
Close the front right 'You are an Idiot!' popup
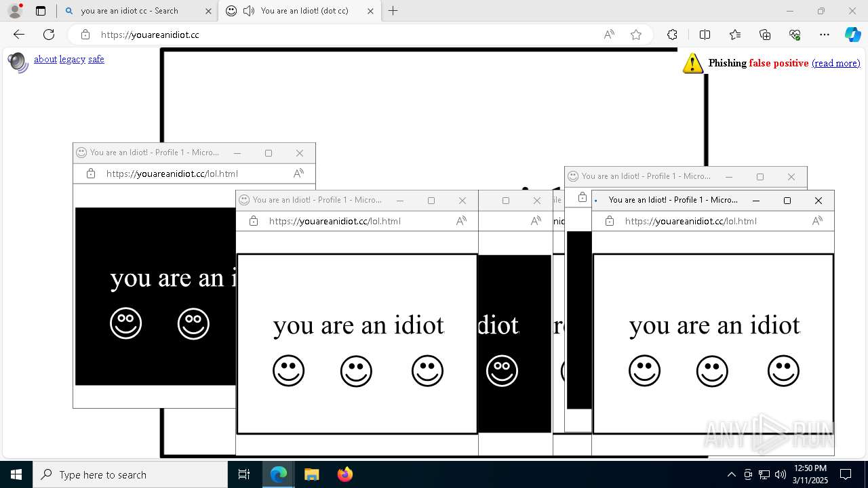tap(818, 201)
